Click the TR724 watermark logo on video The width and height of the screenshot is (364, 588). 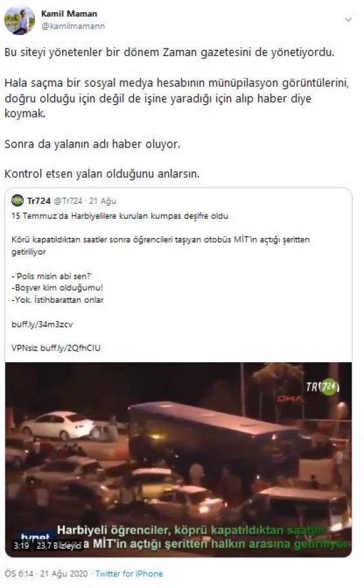click(323, 387)
